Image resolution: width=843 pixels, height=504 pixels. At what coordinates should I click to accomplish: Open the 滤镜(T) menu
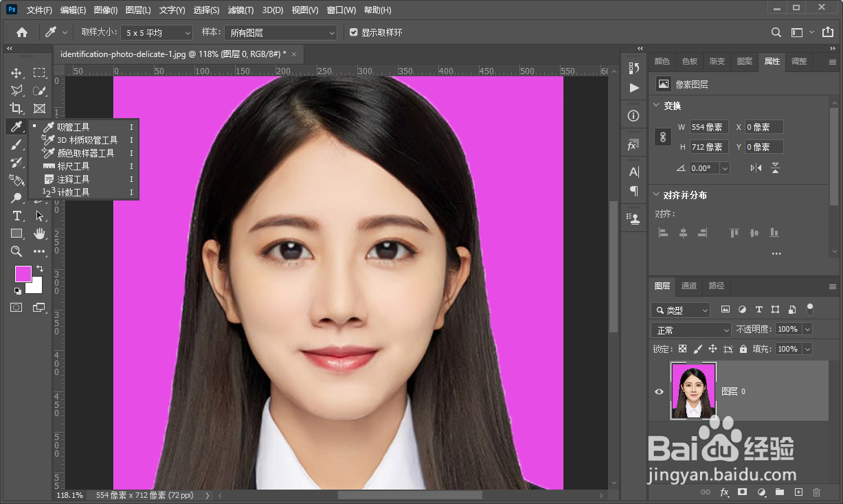(x=240, y=10)
